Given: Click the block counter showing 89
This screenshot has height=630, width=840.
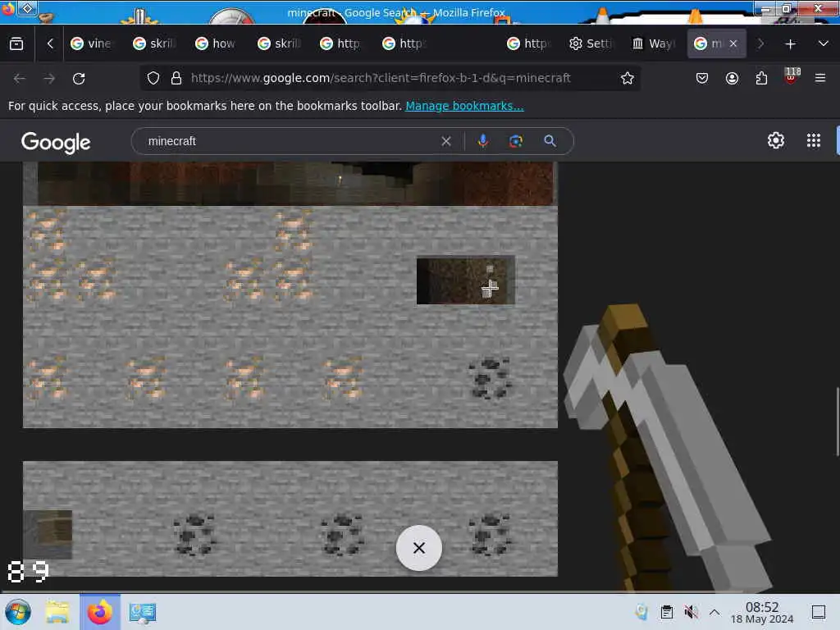Looking at the screenshot, I should [x=28, y=572].
